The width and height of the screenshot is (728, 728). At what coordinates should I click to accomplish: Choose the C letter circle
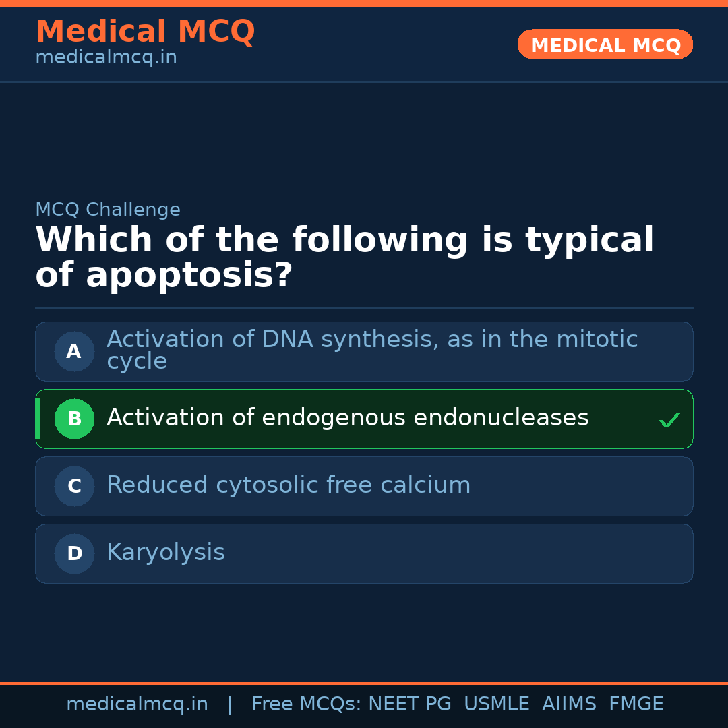pyautogui.click(x=74, y=486)
